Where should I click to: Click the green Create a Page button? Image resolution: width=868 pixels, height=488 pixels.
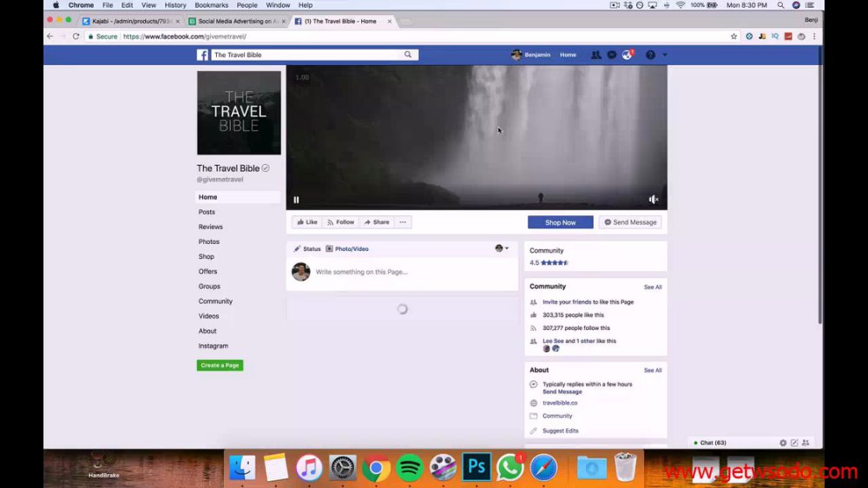(220, 366)
